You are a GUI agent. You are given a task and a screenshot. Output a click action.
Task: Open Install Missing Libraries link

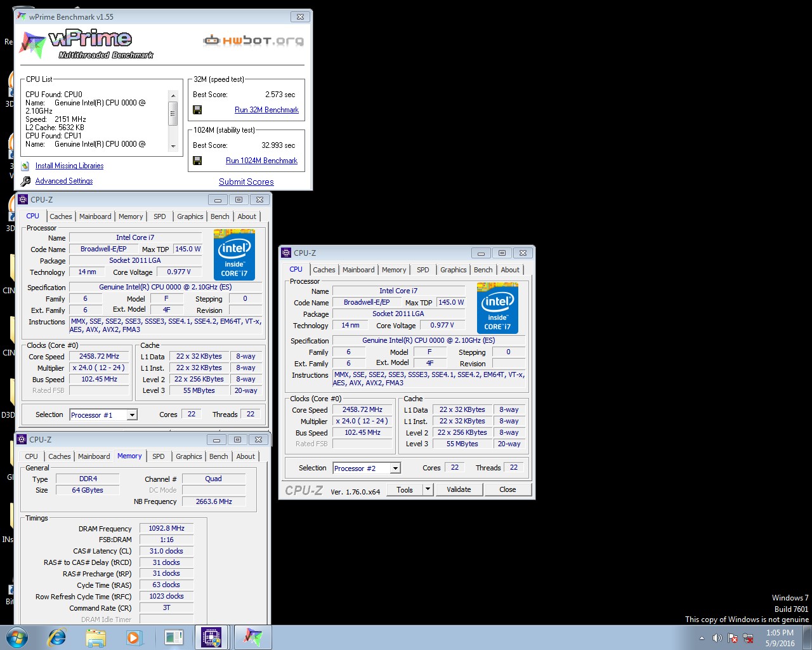(69, 166)
